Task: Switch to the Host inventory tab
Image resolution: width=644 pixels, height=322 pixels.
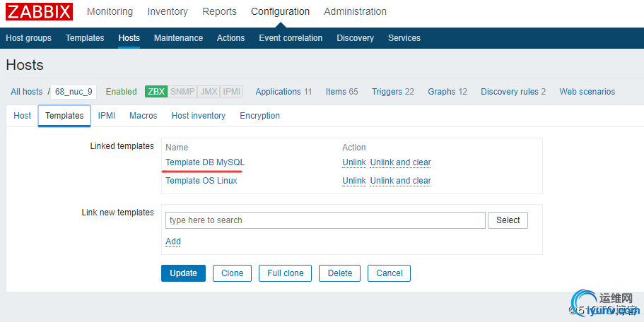Action: [198, 116]
